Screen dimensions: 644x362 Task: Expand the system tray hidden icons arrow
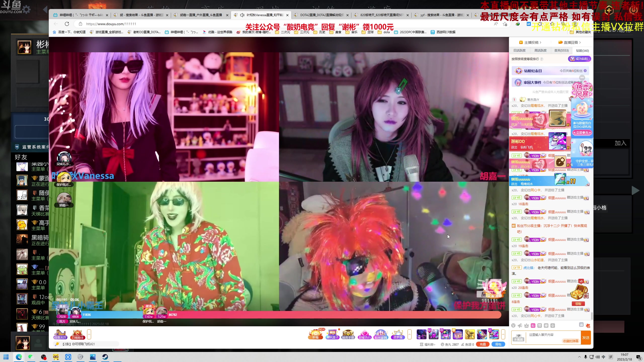579,357
